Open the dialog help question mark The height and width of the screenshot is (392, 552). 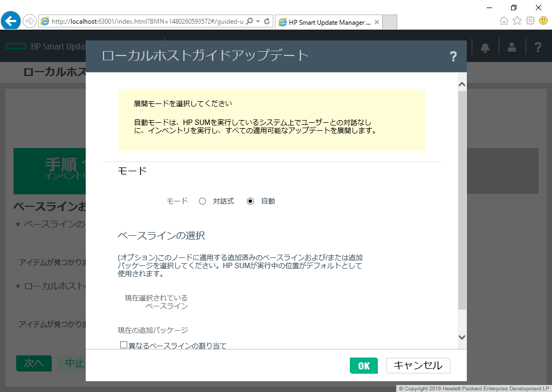click(453, 56)
